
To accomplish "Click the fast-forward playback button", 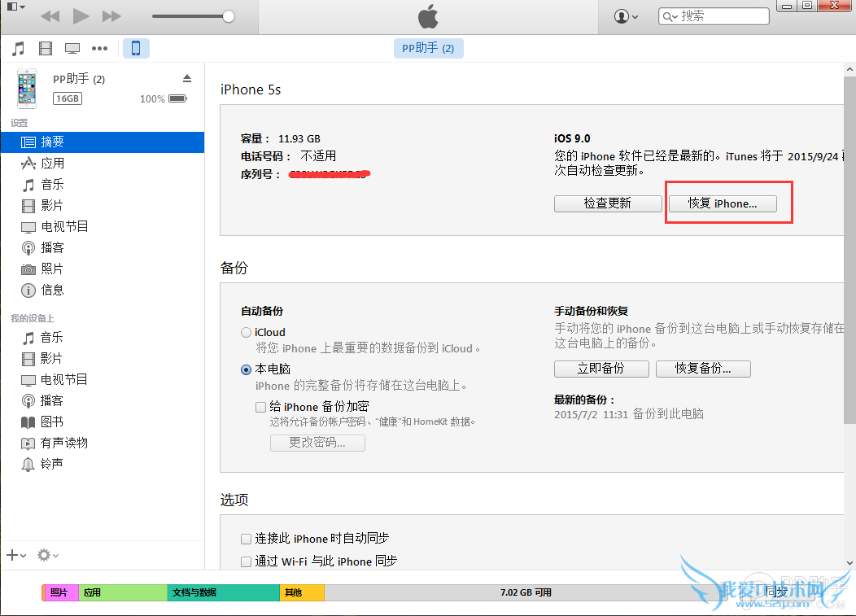I will pos(111,16).
